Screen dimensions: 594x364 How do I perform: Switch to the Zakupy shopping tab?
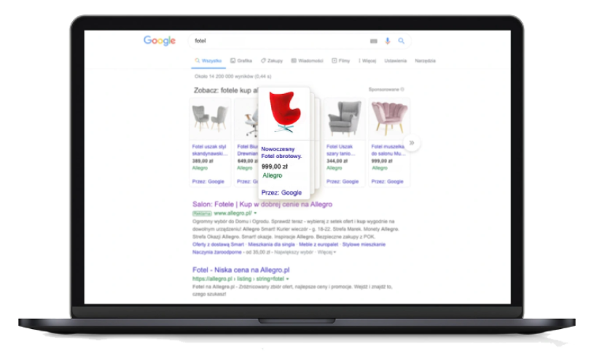(x=272, y=60)
